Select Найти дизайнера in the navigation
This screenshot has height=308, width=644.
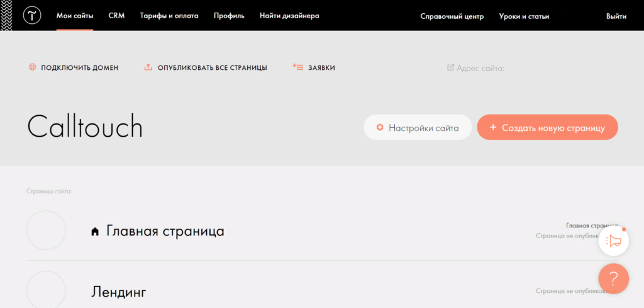tap(289, 16)
